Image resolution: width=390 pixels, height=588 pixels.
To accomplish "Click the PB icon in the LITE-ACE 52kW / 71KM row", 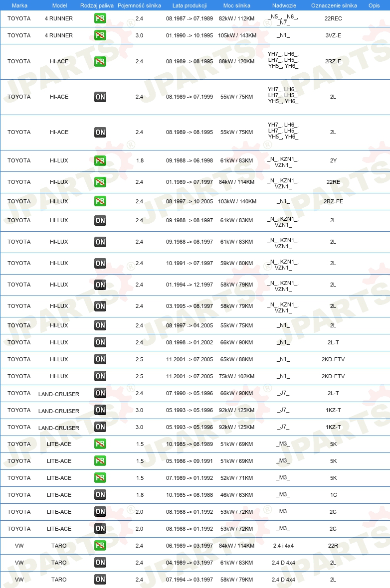I will tap(100, 478).
